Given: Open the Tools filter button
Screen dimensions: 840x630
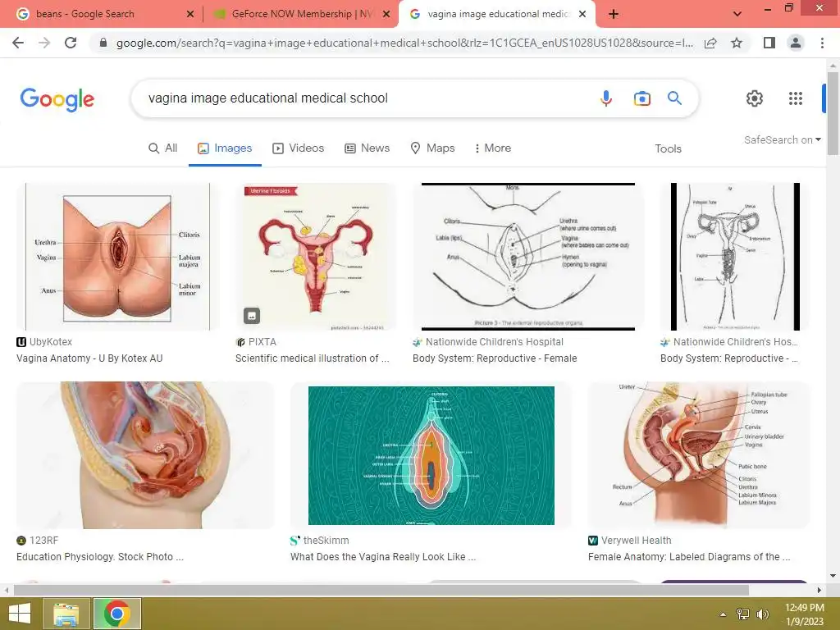Looking at the screenshot, I should click(x=668, y=149).
